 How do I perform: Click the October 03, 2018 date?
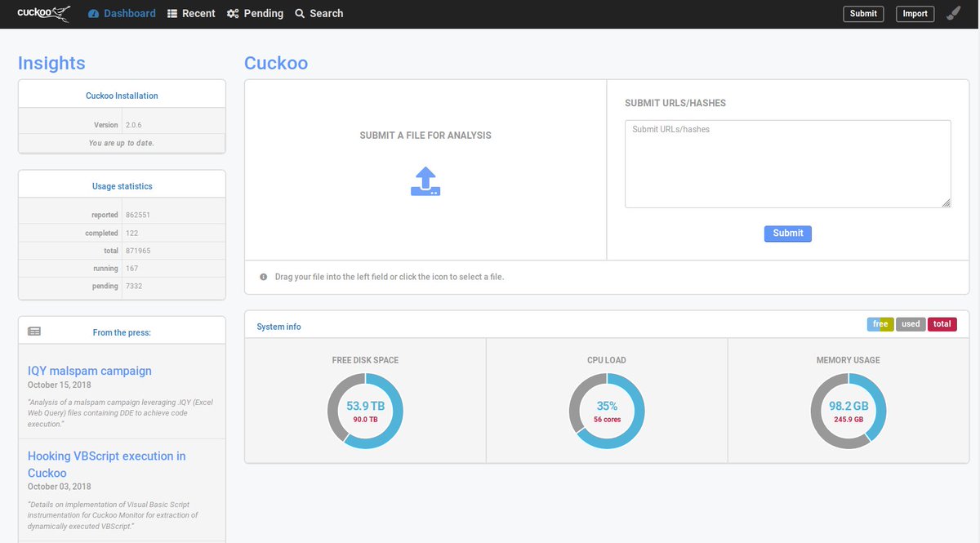(x=60, y=487)
